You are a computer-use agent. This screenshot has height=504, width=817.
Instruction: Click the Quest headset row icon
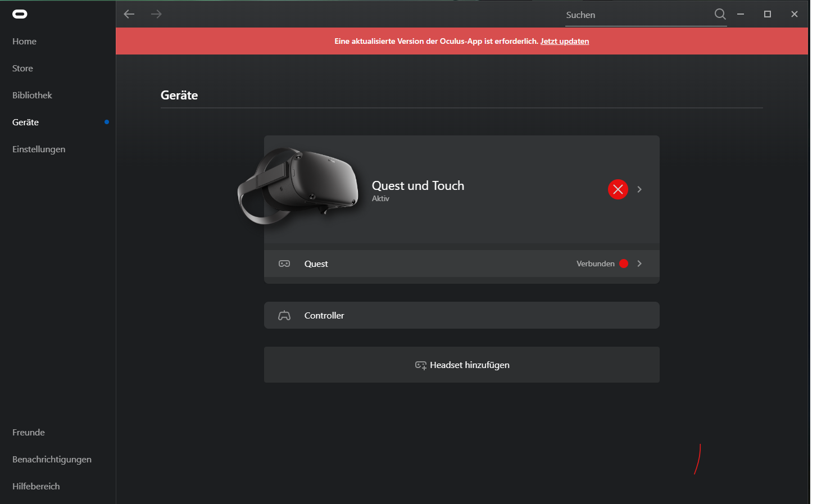coord(284,264)
